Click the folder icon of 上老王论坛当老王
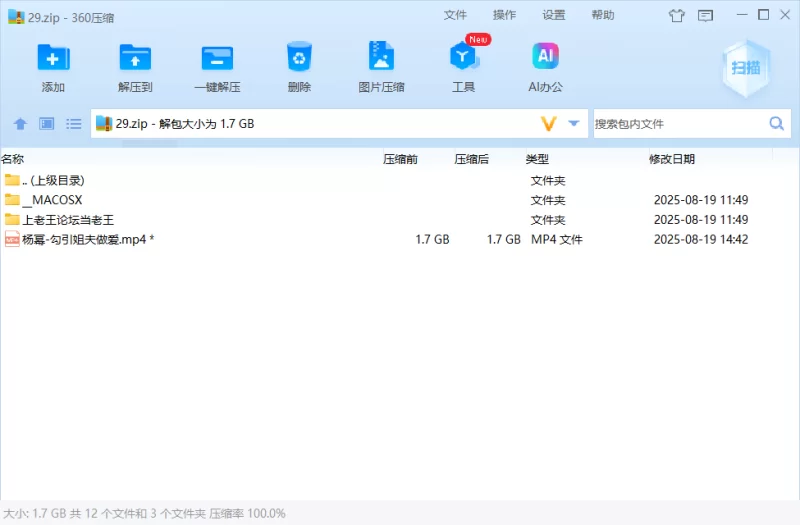800x525 pixels. click(12, 219)
